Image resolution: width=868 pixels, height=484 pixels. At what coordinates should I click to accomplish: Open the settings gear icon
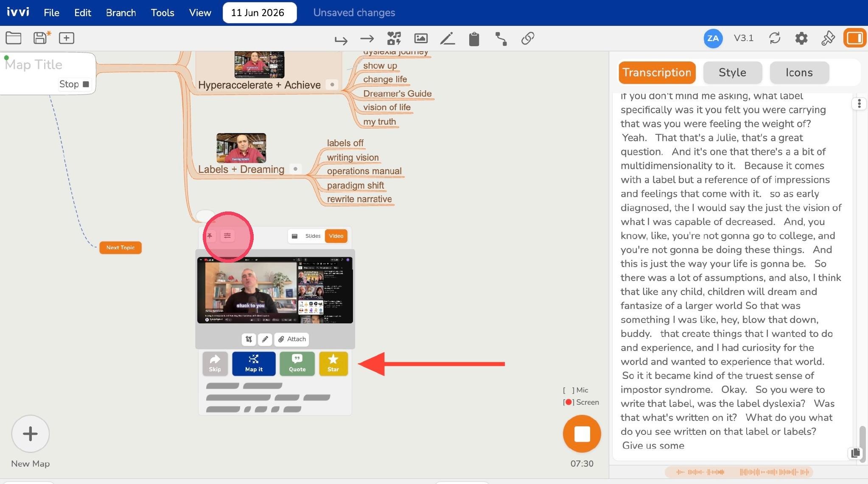pyautogui.click(x=801, y=39)
